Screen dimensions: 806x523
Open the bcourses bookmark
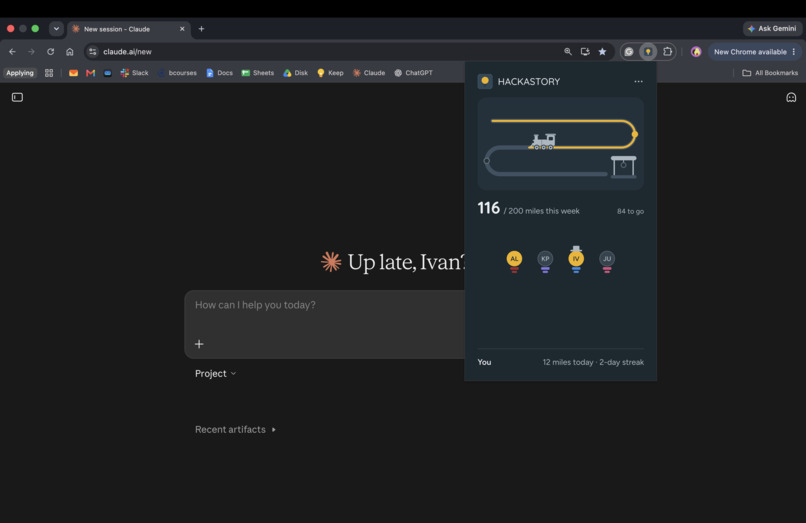[178, 73]
